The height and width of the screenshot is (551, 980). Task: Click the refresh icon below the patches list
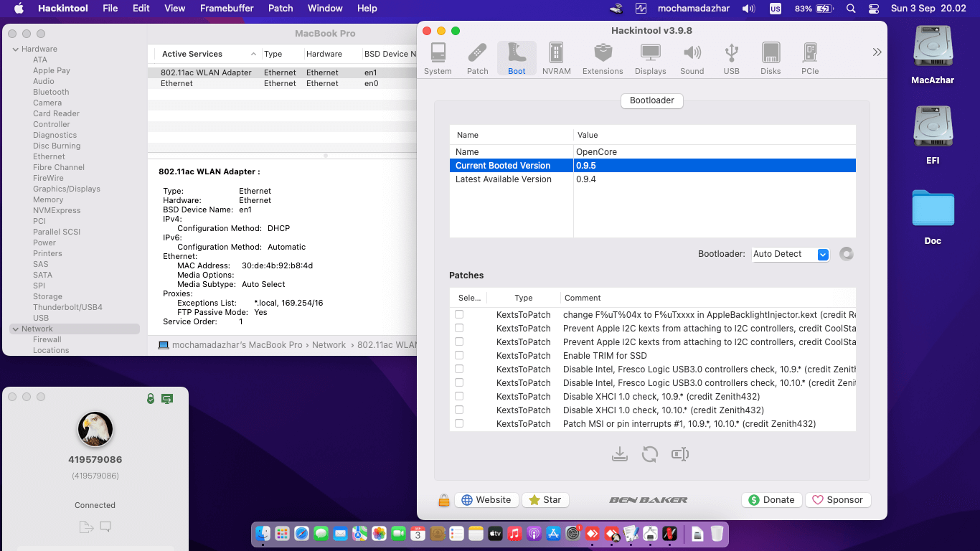pos(650,454)
